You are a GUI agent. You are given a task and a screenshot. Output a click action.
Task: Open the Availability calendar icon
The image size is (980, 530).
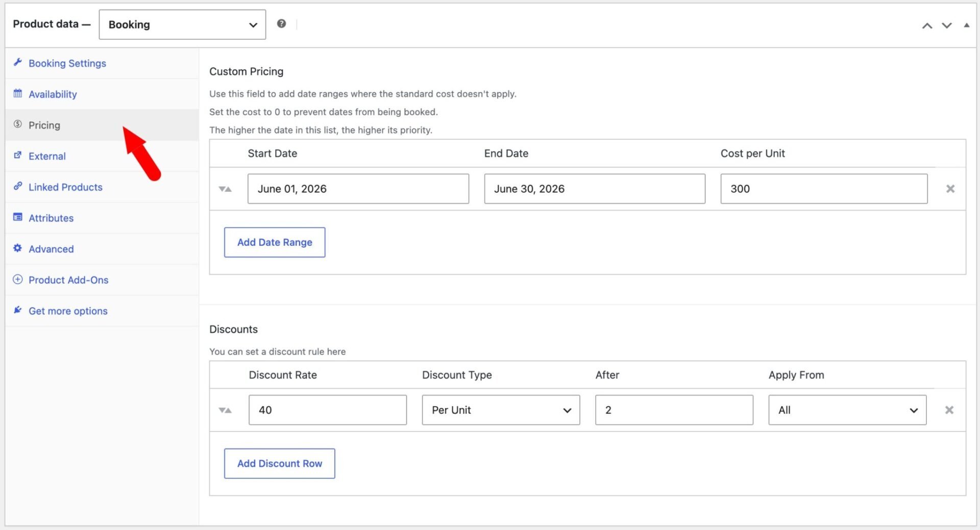tap(18, 94)
